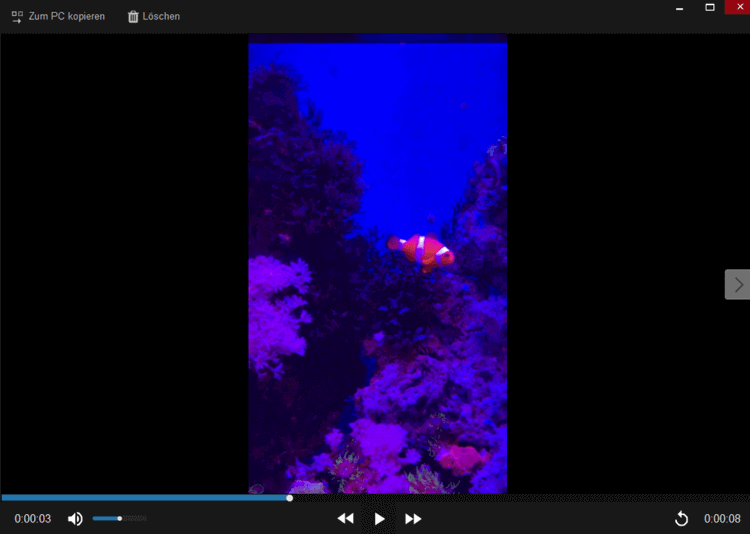Click the video progress bar handle
750x534 pixels.
point(289,498)
